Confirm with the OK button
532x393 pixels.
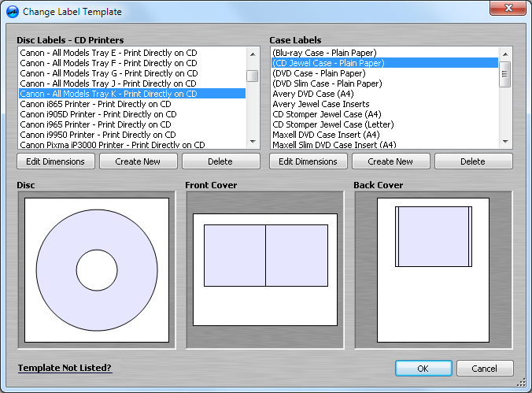click(423, 369)
